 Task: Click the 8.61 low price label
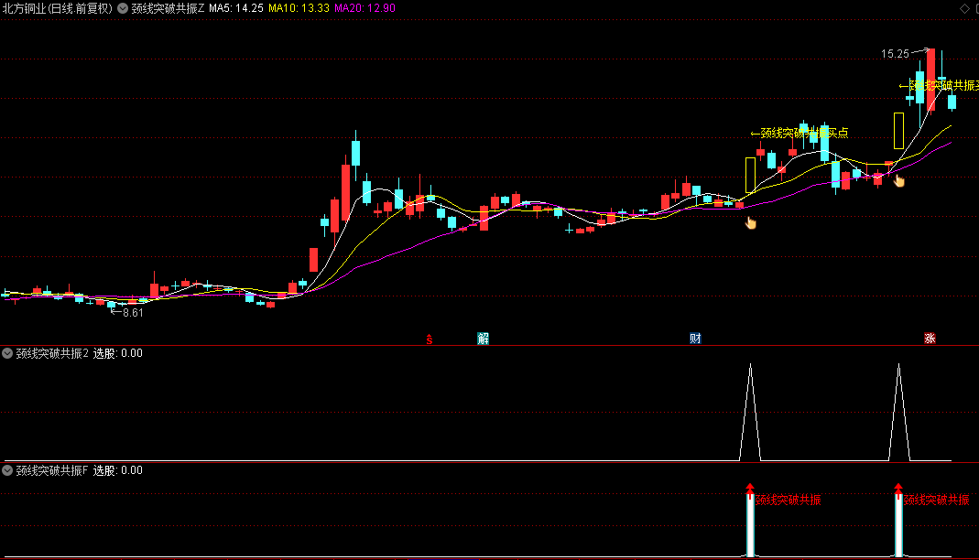pyautogui.click(x=133, y=313)
